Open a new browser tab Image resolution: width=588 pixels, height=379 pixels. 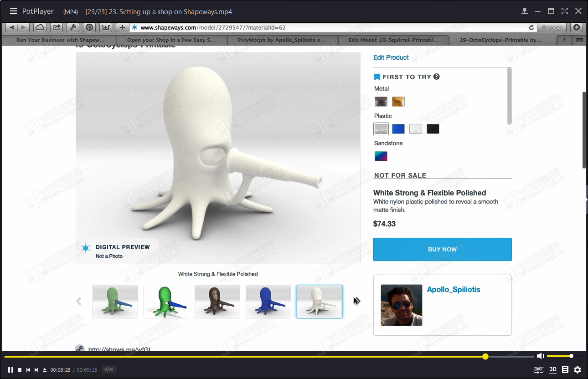(564, 40)
